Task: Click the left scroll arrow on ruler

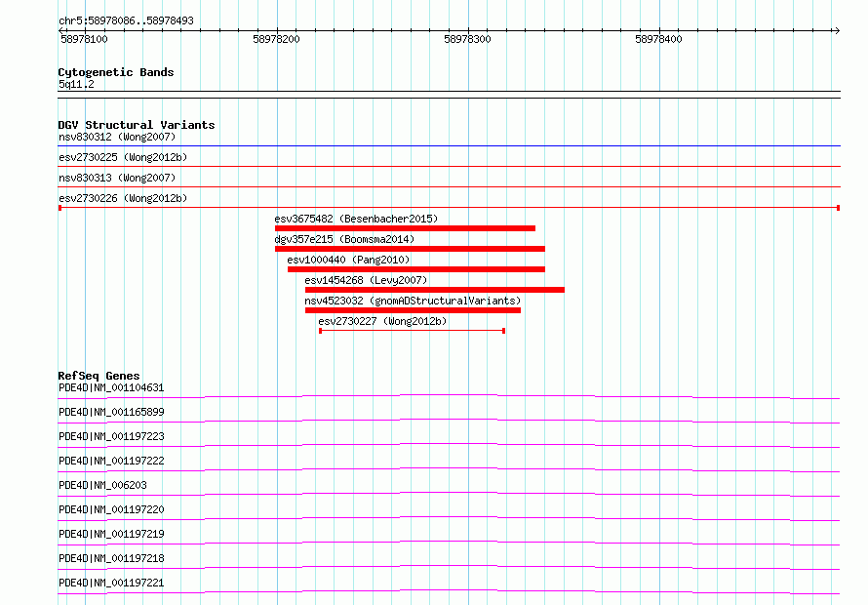Action: [60, 30]
